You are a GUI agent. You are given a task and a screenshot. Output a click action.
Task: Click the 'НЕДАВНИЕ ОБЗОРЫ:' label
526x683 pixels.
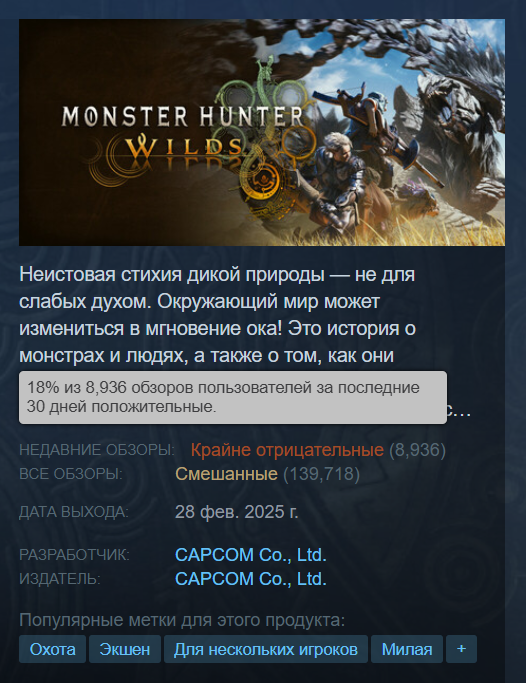(97, 450)
